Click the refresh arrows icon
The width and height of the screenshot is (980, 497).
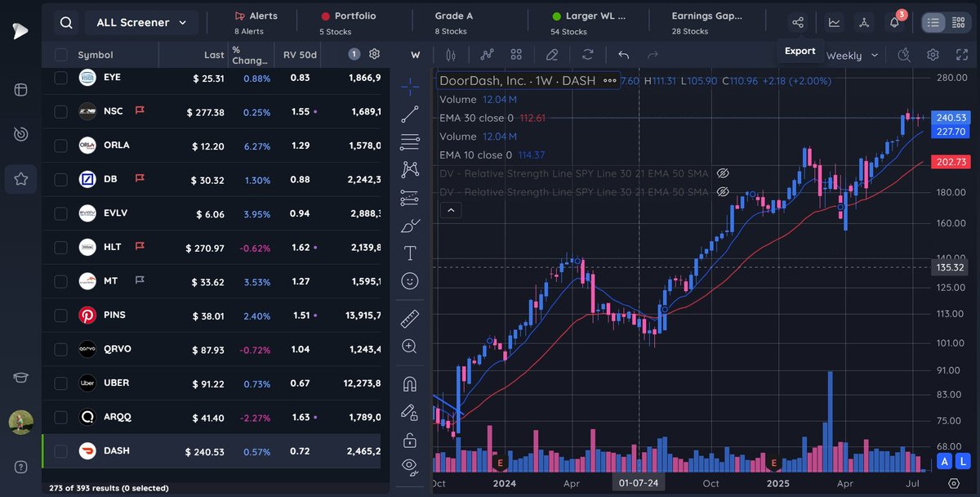point(587,55)
